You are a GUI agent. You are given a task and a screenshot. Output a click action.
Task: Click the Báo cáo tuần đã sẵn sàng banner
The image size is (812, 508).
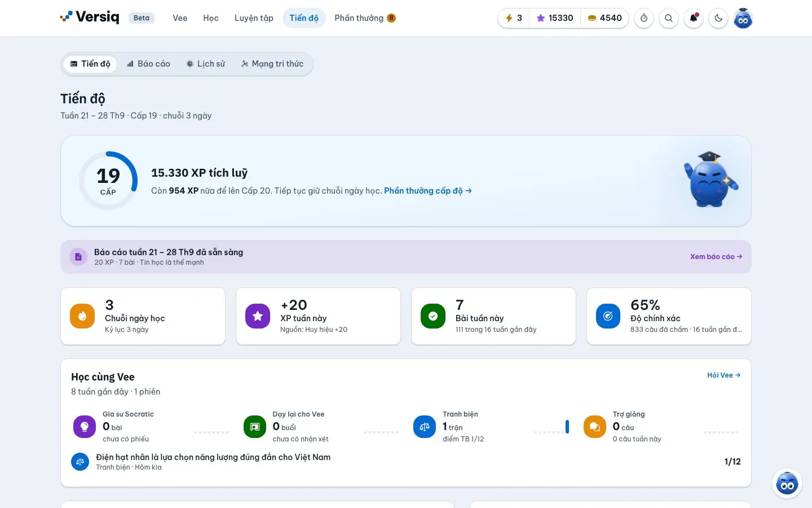(x=406, y=257)
